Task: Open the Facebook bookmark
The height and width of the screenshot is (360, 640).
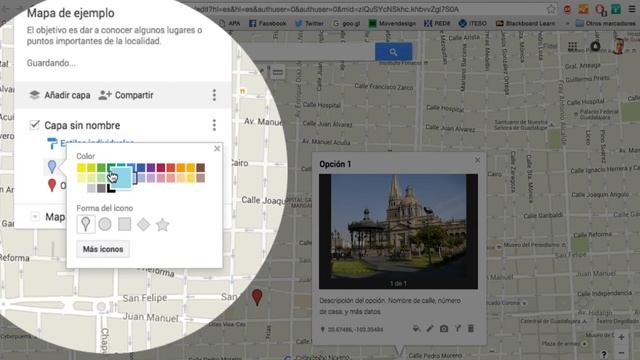Action: [267, 23]
